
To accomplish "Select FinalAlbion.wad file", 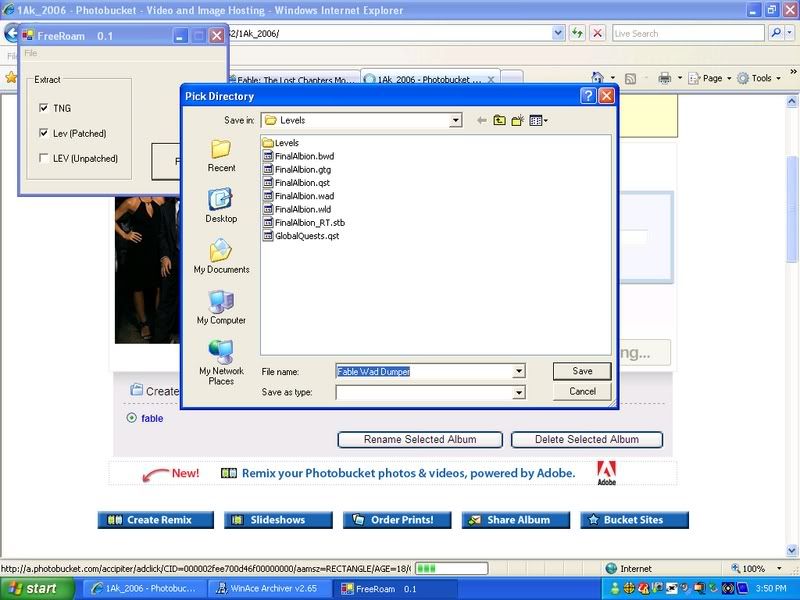I will (298, 196).
